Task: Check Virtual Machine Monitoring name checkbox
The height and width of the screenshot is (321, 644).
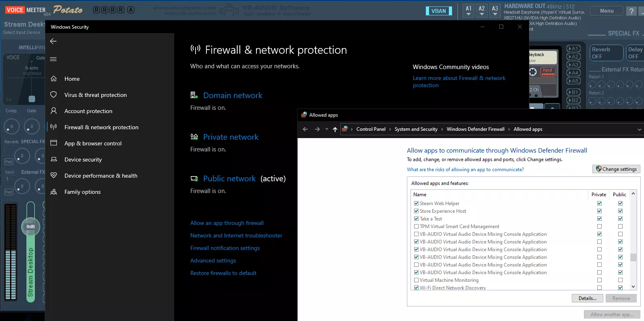Action: [416, 280]
